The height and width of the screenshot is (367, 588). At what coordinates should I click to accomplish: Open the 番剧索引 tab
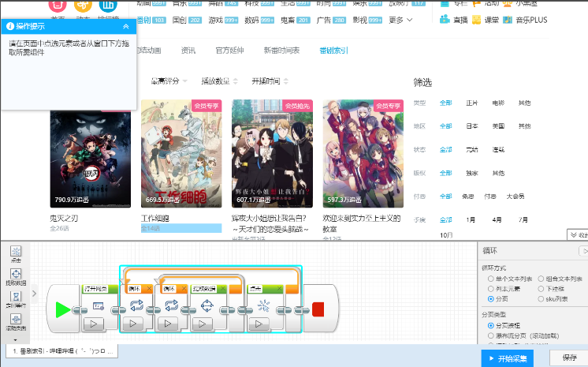coord(333,51)
